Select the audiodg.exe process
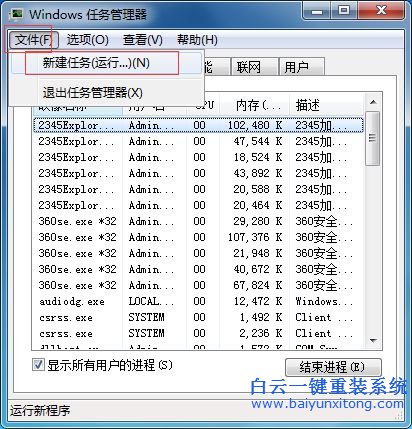This screenshot has height=429, width=412. [198, 301]
